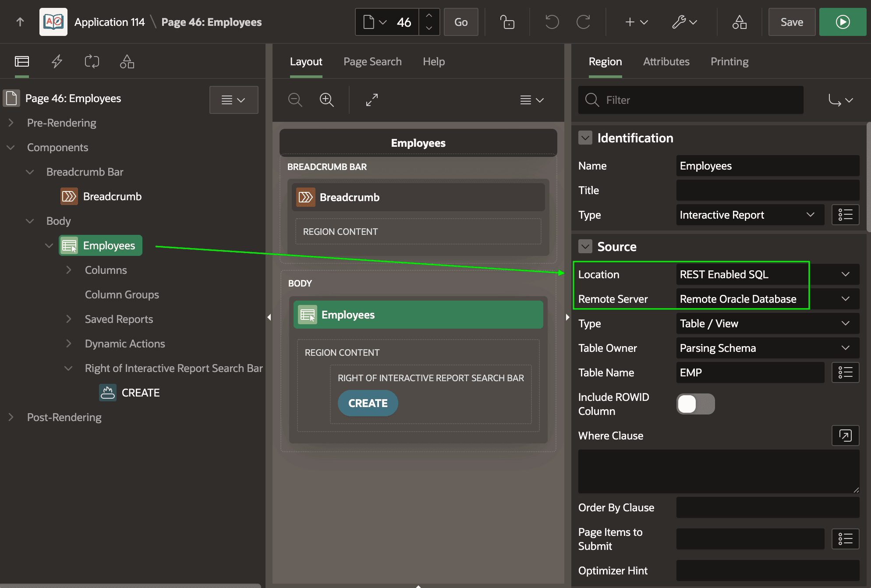This screenshot has width=871, height=588.
Task: Expand the layout pane to full size
Action: (x=372, y=100)
